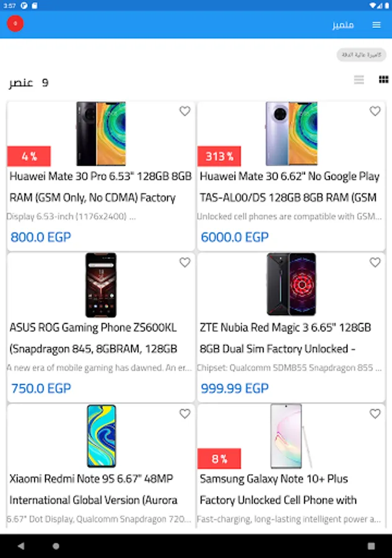Switch to grid view layout
This screenshot has width=392, height=558.
point(383,79)
